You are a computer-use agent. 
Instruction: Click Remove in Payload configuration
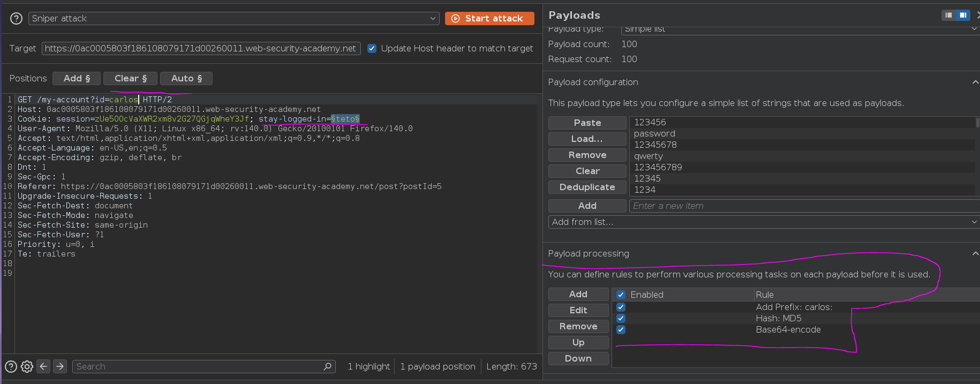[587, 155]
